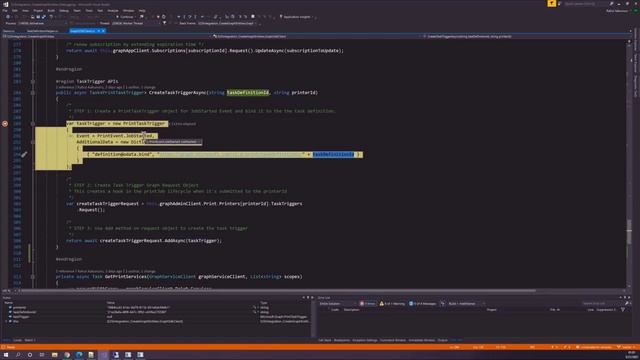The width and height of the screenshot is (640, 360).
Task: Open the Application Insights toolbar item
Action: pyautogui.click(x=297, y=17)
